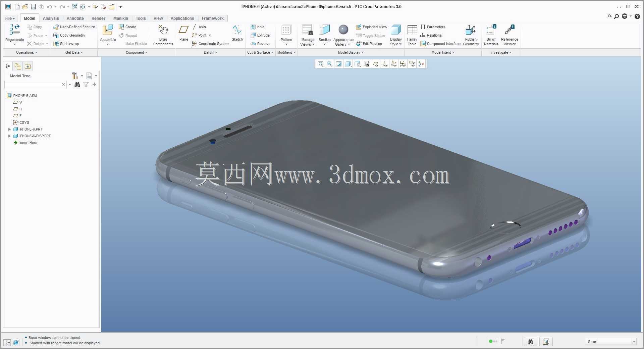
Task: Open the Cut & Surface group dropdown
Action: click(x=260, y=52)
